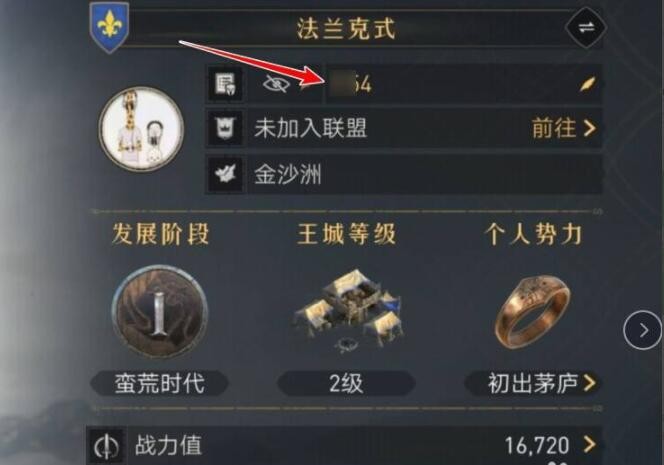The height and width of the screenshot is (465, 664).
Task: Click the bronze ring personal power icon
Action: pos(533,311)
